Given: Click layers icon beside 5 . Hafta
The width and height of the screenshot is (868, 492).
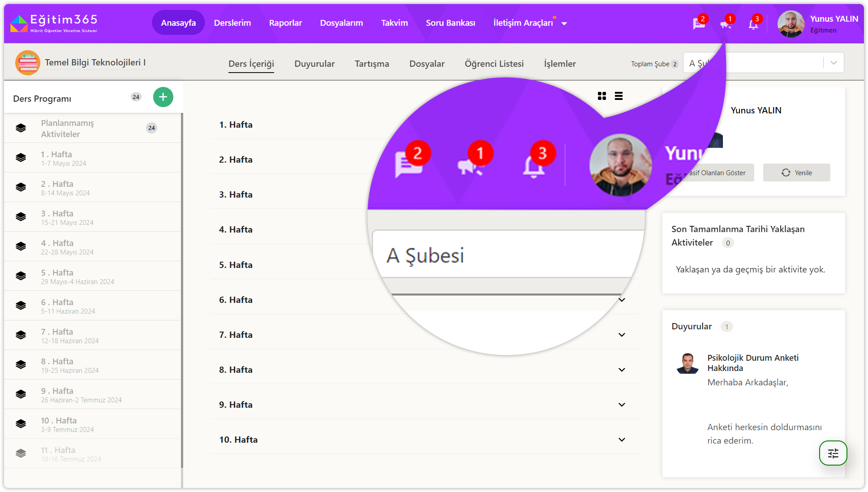Looking at the screenshot, I should tap(21, 276).
